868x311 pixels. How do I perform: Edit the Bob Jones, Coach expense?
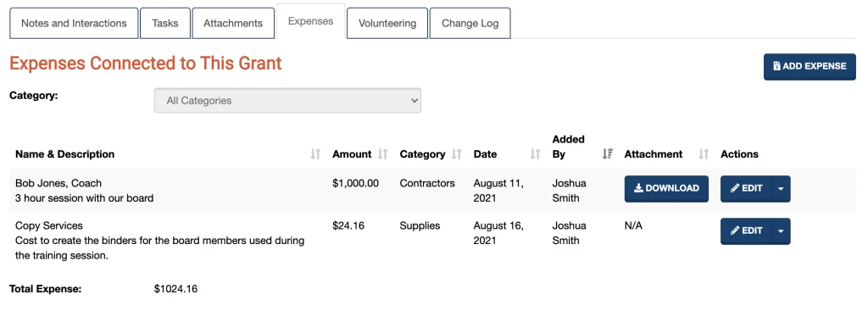(x=746, y=189)
